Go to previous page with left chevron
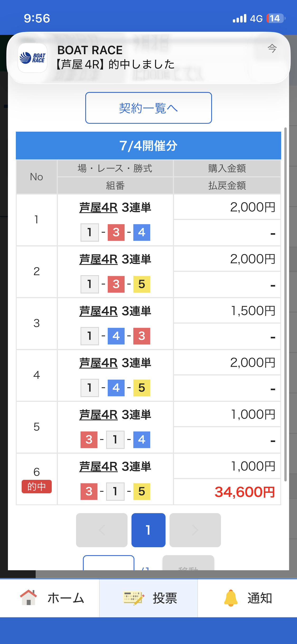Image resolution: width=297 pixels, height=644 pixels. coord(102,530)
